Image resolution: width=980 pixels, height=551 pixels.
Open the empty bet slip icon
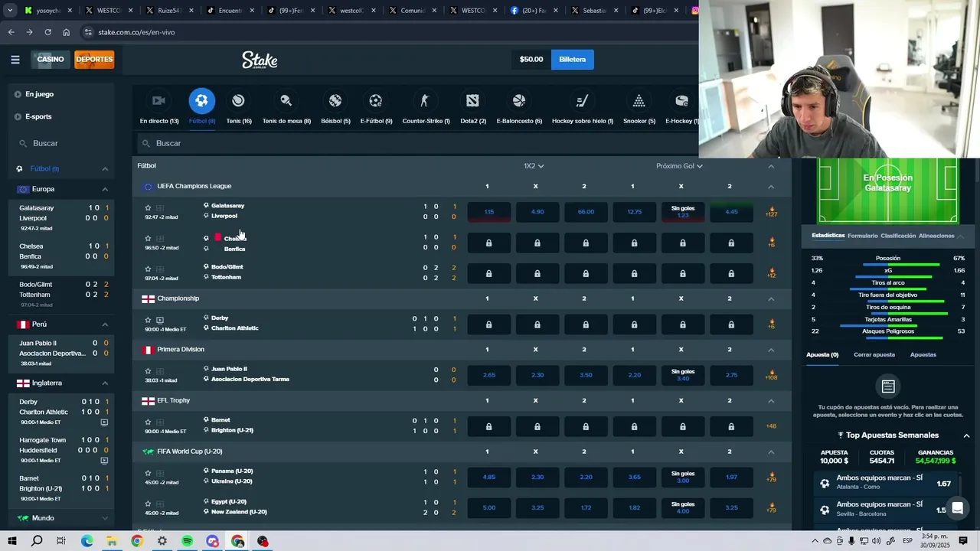click(x=888, y=386)
